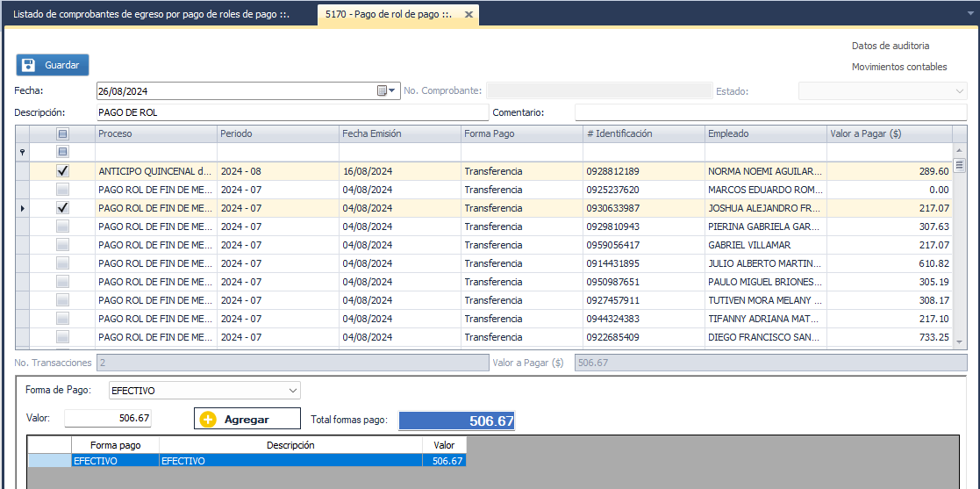Open Datos de auditoria link
Image resolution: width=980 pixels, height=489 pixels.
[890, 46]
